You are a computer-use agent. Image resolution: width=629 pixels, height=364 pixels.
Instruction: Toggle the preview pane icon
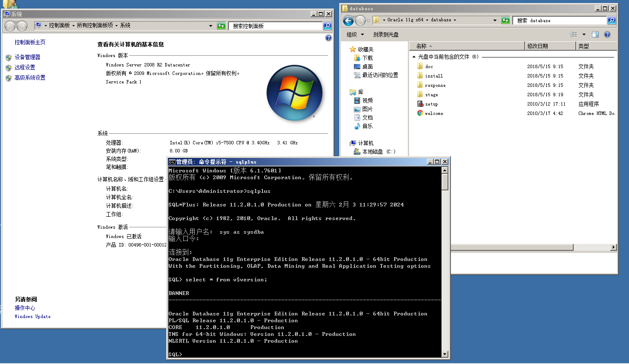[595, 34]
